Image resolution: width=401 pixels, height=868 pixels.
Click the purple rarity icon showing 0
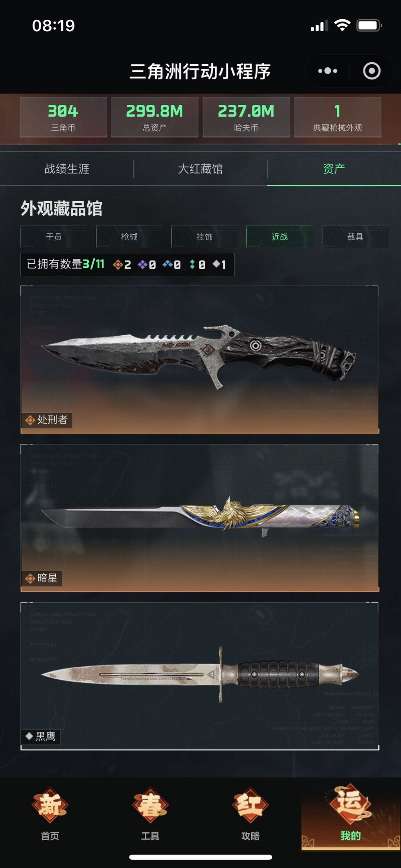[143, 264]
